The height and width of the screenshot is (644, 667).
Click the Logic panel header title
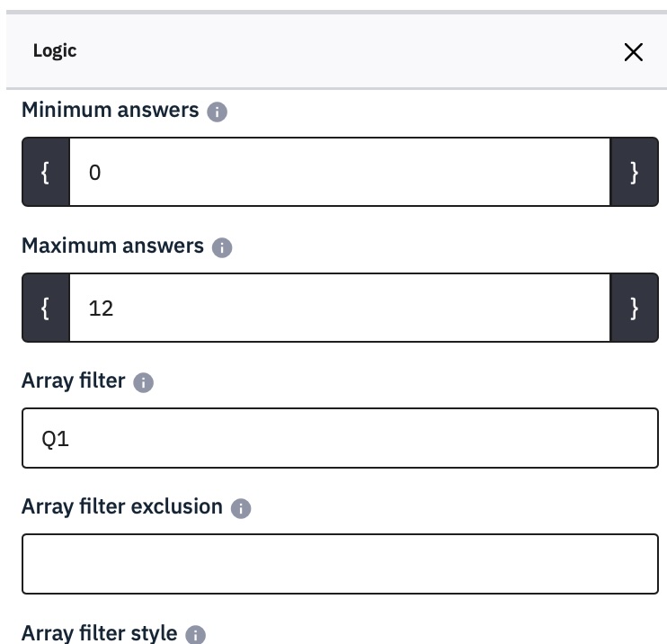[x=55, y=51]
